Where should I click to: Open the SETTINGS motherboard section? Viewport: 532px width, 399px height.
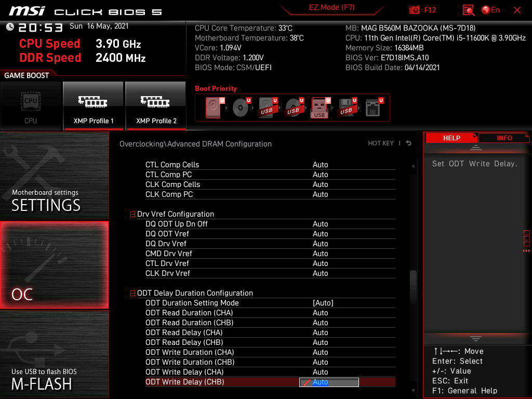point(54,176)
